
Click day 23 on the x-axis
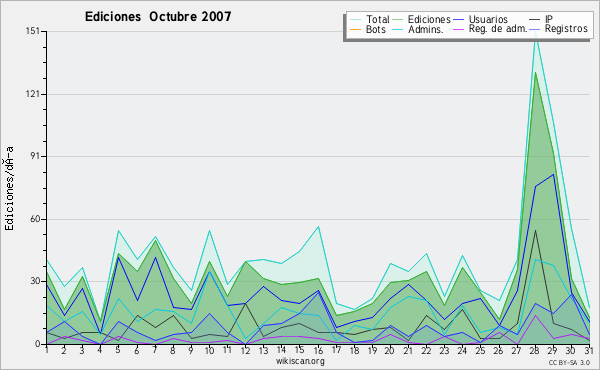coord(444,350)
